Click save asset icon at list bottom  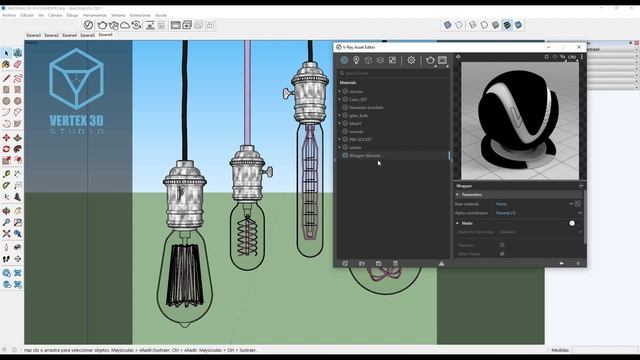378,264
